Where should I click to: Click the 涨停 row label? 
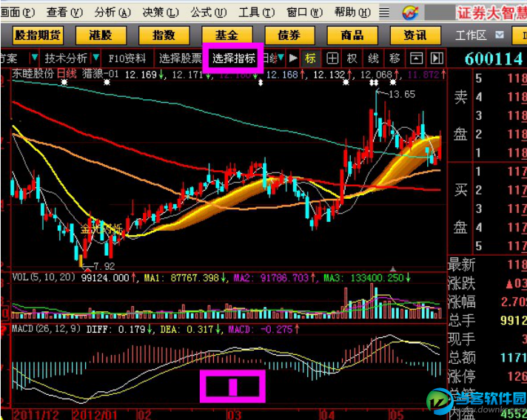pos(461,376)
